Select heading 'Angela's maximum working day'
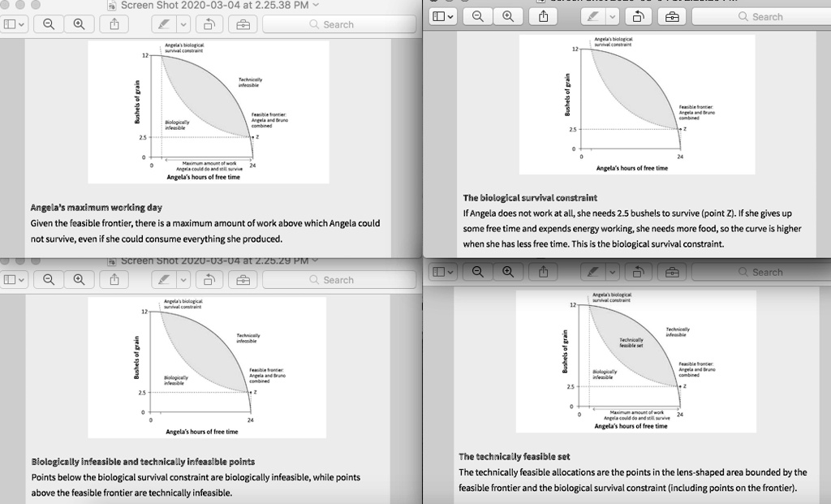831x504 pixels. click(97, 207)
